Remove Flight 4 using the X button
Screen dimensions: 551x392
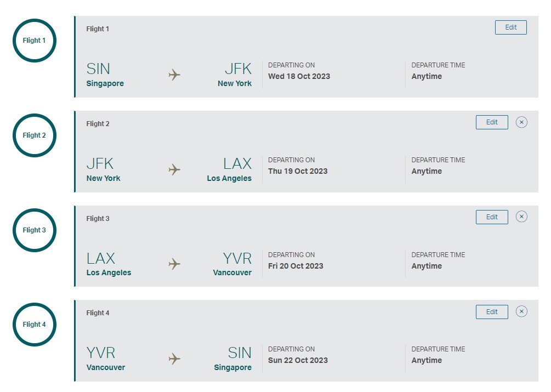(x=521, y=311)
